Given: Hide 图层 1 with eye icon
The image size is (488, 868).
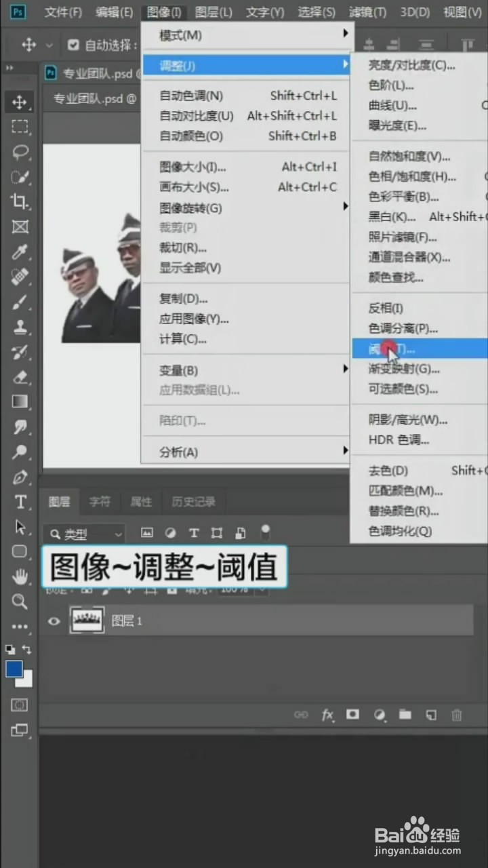Looking at the screenshot, I should (54, 621).
